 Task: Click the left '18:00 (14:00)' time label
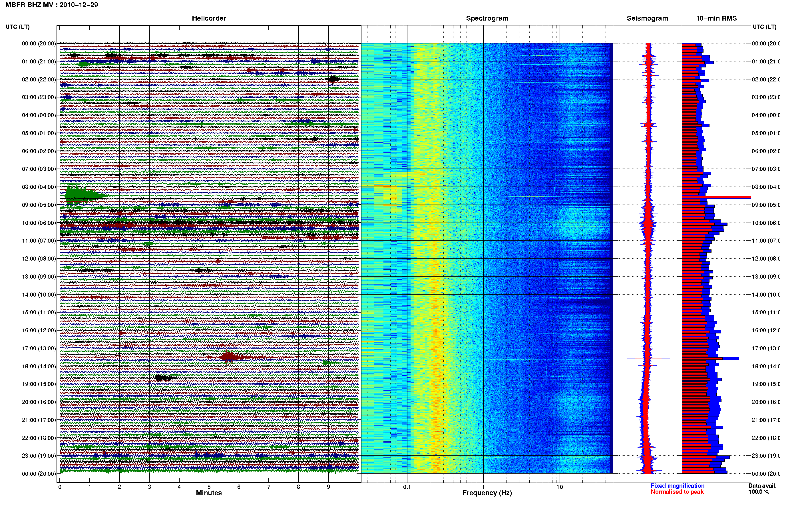tap(39, 366)
